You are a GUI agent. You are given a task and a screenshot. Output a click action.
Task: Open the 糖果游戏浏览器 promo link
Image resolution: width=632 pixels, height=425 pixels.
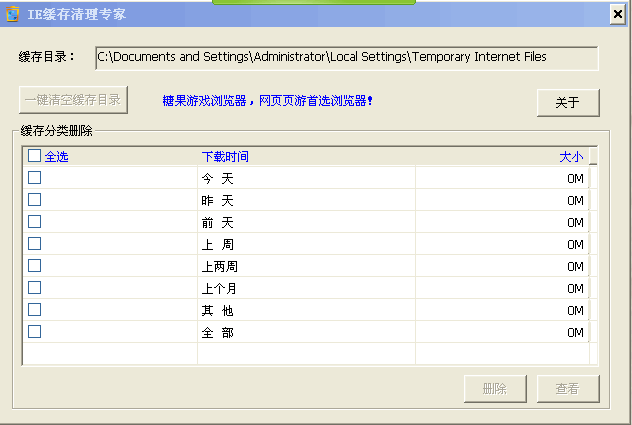tap(268, 101)
